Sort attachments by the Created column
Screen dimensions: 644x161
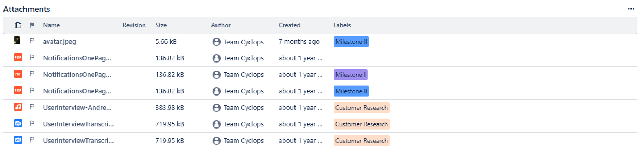(289, 25)
